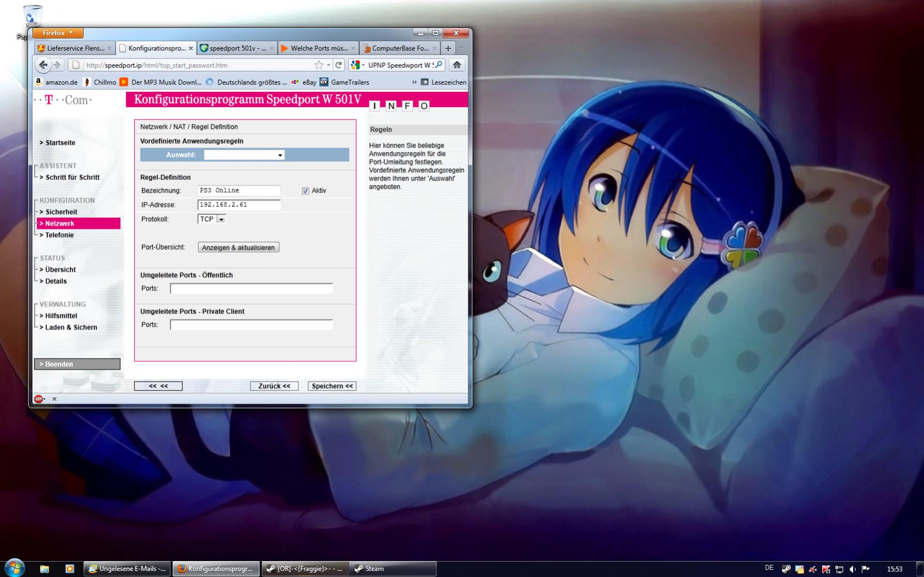Select Netzwerk in the sidebar

coord(78,223)
